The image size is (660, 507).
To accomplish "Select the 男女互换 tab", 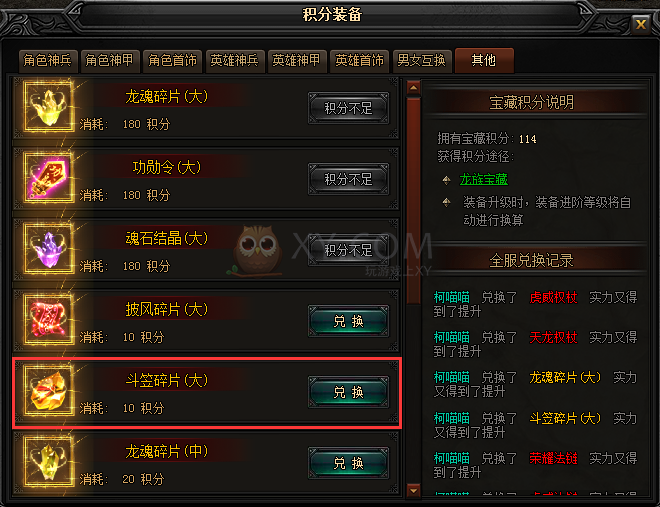I will click(421, 61).
